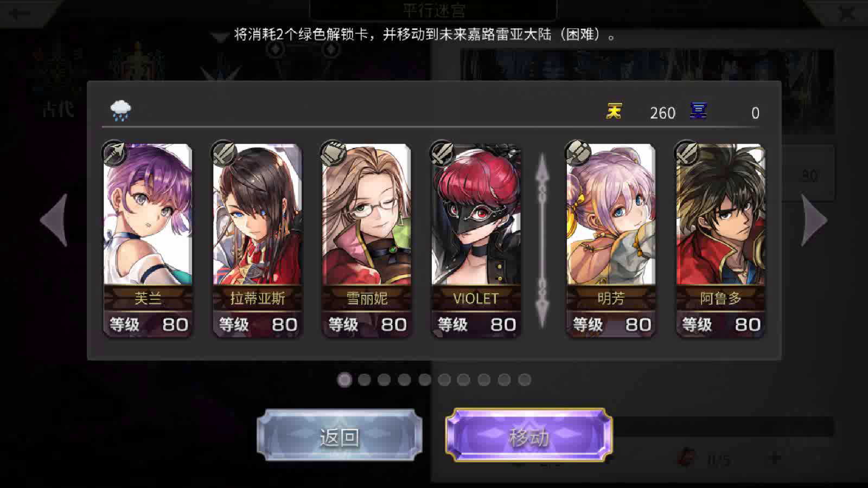The height and width of the screenshot is (488, 868).
Task: Click the rain cloud weather icon
Action: click(120, 111)
